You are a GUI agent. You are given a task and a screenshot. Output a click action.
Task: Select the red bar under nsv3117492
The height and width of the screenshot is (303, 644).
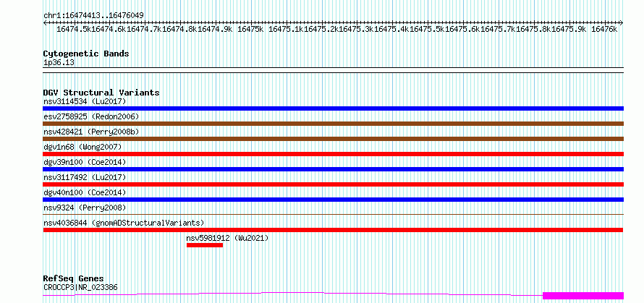pos(333,184)
